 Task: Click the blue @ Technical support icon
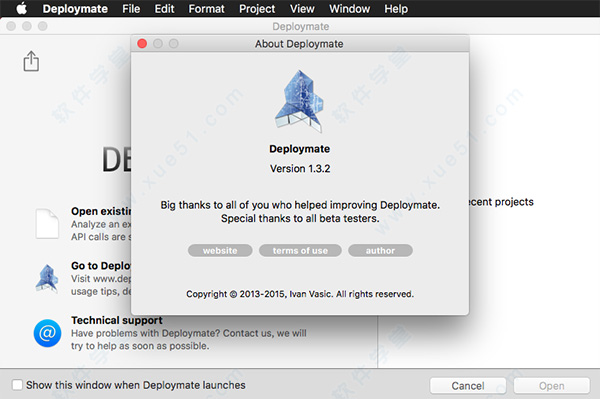coord(47,333)
